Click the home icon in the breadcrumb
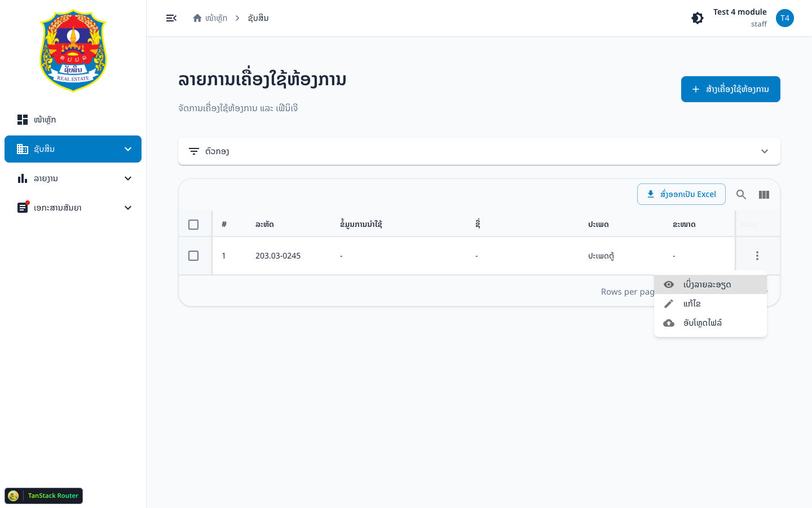The width and height of the screenshot is (812, 508). point(197,18)
